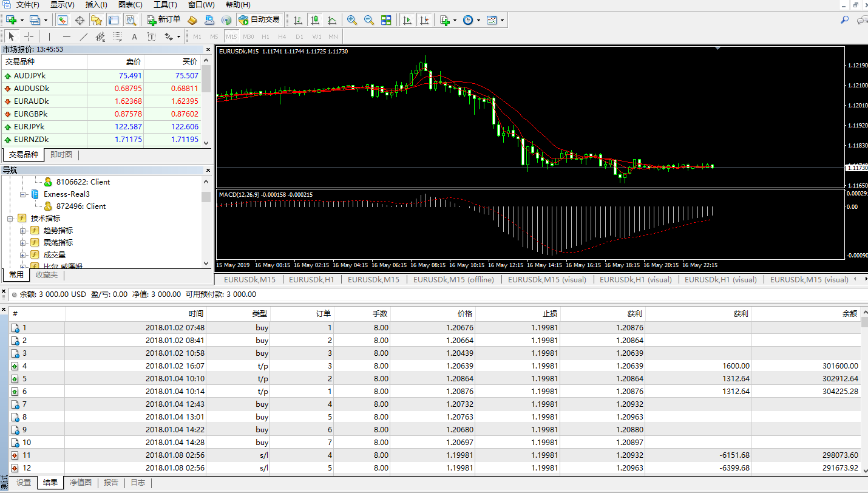Screen dimensions: 868x493
Task: Select the Fibonacci retracement tool
Action: (118, 36)
